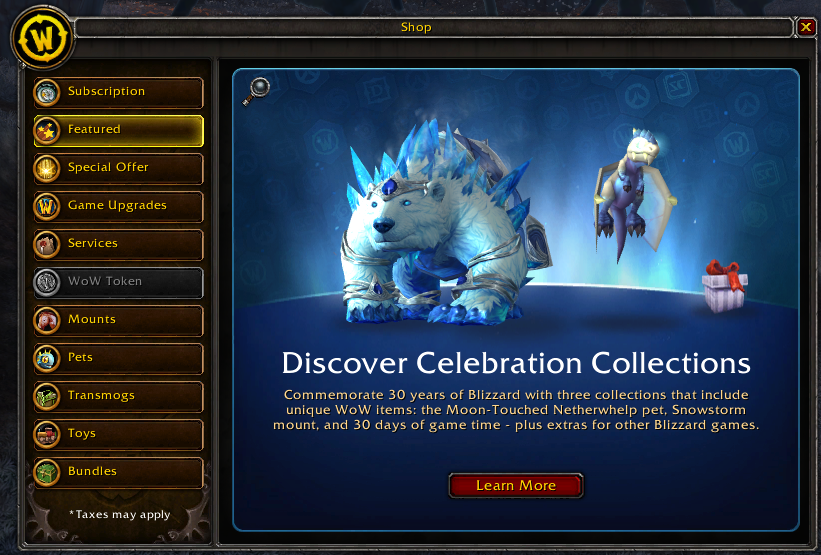
Task: Click the Special Offer sparkle icon
Action: click(47, 169)
